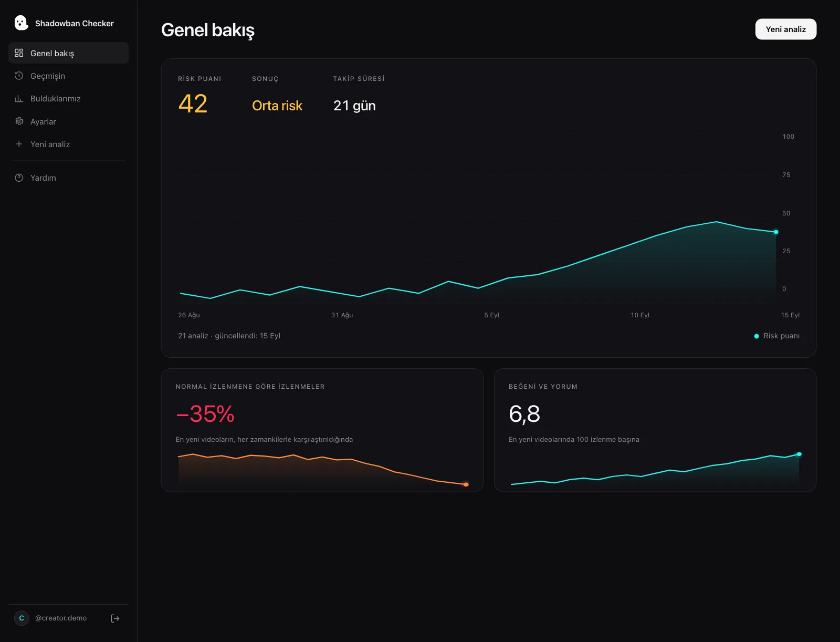Click the 6,8 likes and comments value
The height and width of the screenshot is (642, 840).
tap(524, 414)
